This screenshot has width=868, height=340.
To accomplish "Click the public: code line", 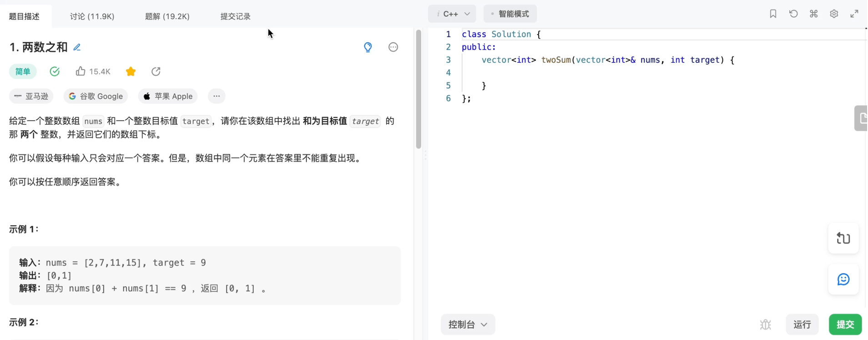I will [x=479, y=47].
